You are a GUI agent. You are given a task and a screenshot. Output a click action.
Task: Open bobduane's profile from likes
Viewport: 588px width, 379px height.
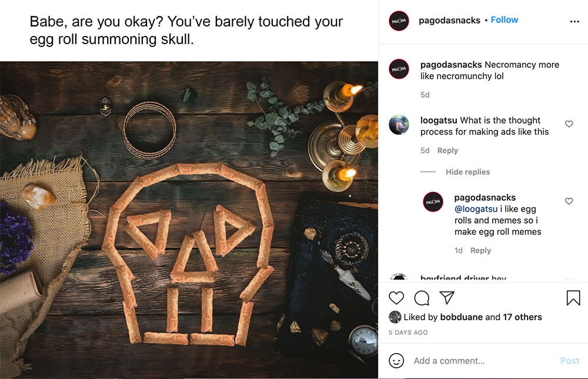point(461,317)
